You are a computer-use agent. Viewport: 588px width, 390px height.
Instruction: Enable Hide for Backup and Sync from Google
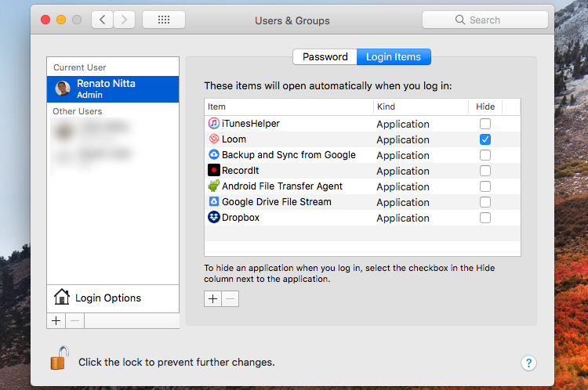point(485,155)
